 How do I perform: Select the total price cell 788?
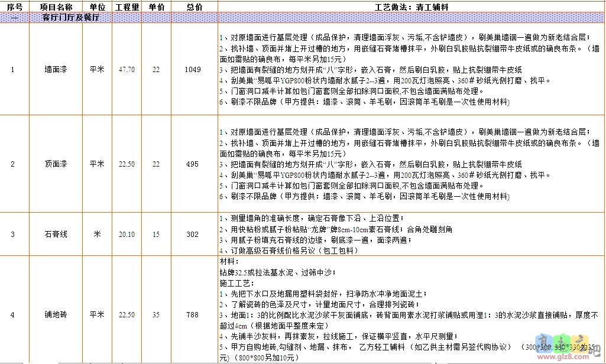click(x=193, y=315)
